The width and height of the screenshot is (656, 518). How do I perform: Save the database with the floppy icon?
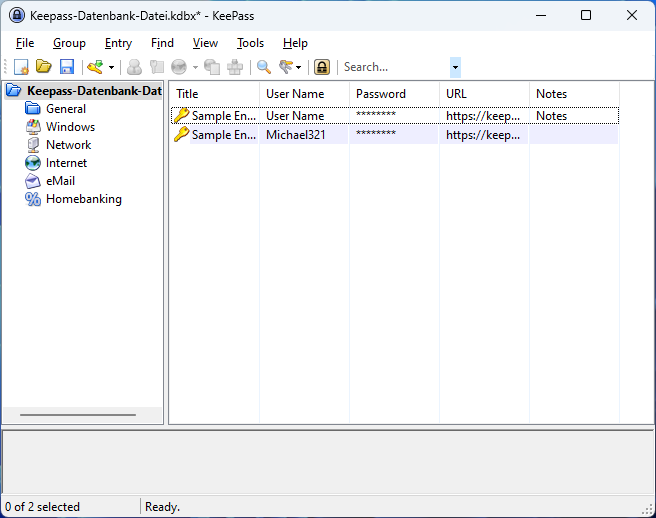[x=67, y=67]
